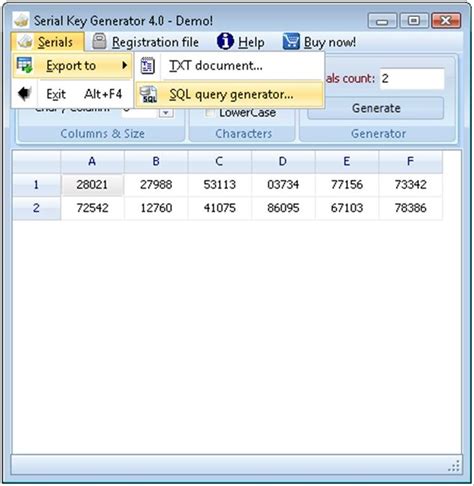The height and width of the screenshot is (486, 474).
Task: Click cell with value 53113
Action: [220, 185]
